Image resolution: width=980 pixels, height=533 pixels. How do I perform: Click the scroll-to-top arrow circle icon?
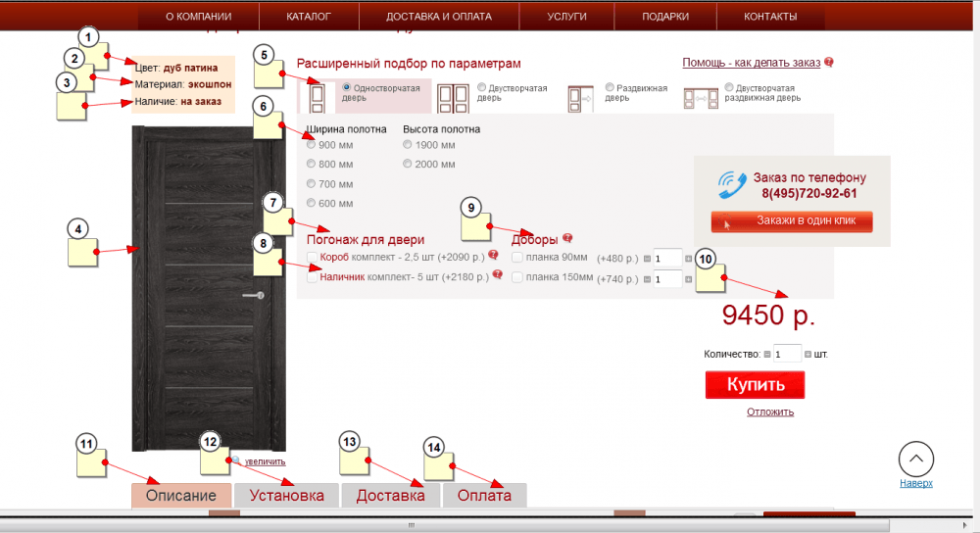coord(915,459)
